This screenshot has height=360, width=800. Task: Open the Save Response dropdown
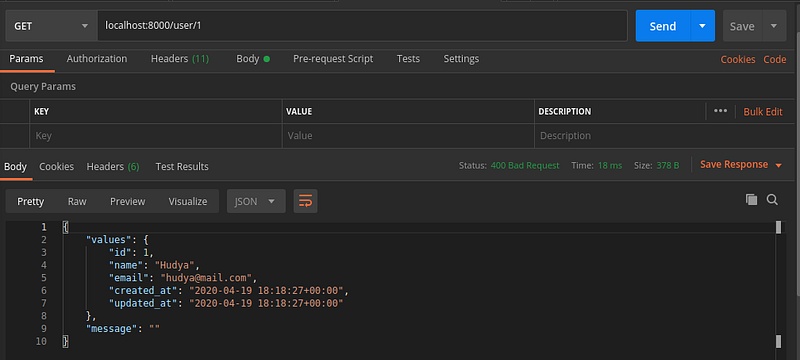pyautogui.click(x=741, y=165)
